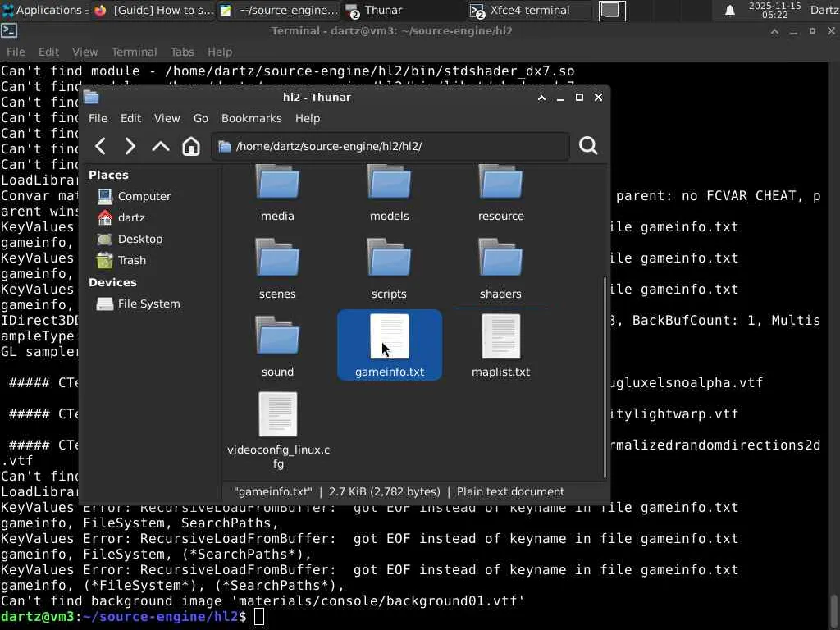
Task: Open Terminal window Help menu
Action: point(220,52)
